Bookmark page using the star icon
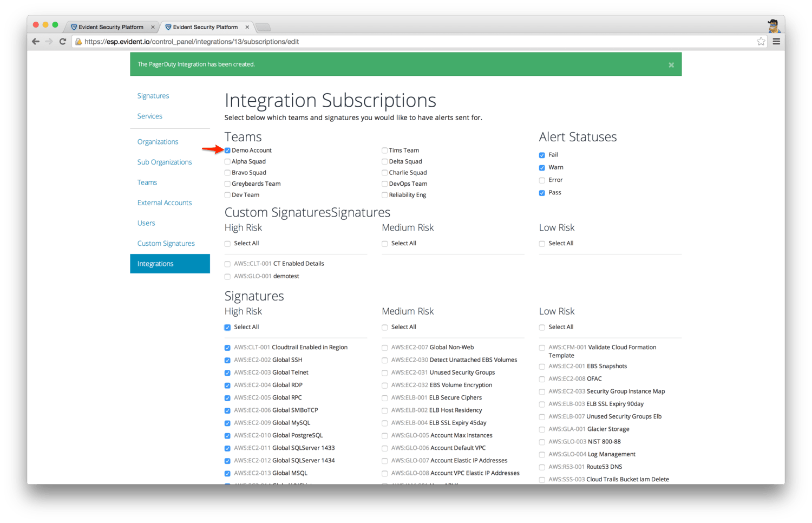Viewport: 812px width, 523px height. tap(761, 42)
